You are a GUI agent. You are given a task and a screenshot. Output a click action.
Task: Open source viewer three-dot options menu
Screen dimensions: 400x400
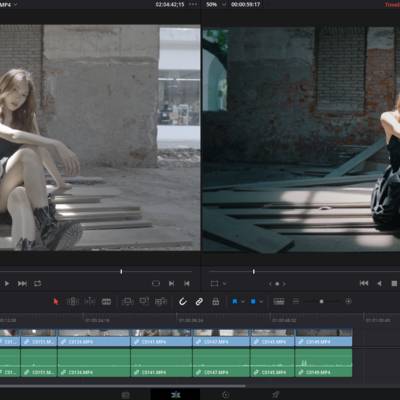pos(193,5)
